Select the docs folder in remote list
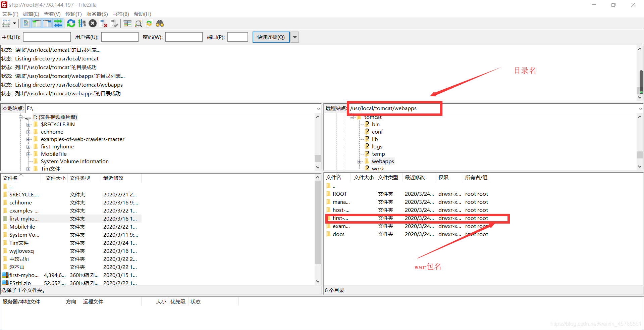Viewport: 644px width, 330px height. (408, 234)
